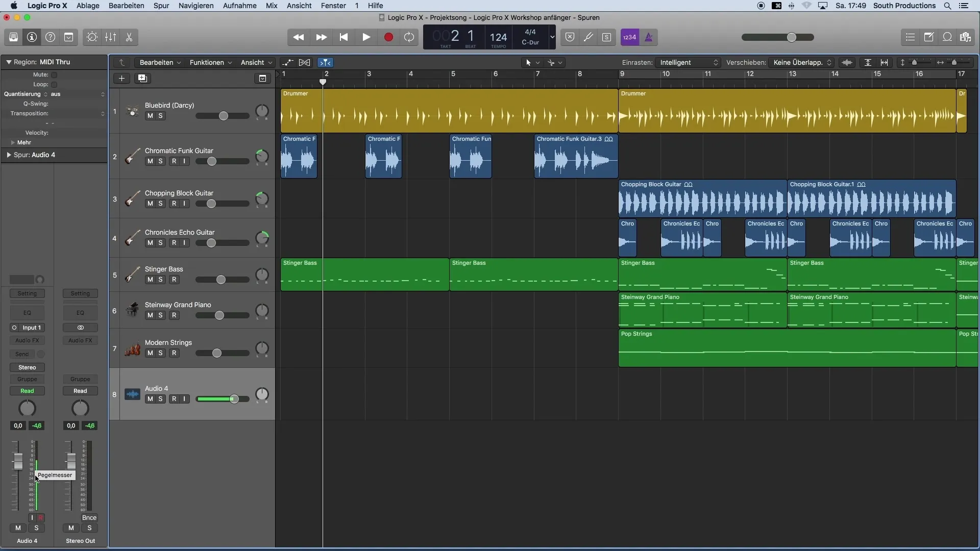Open the Mixer faders icon

tap(111, 37)
